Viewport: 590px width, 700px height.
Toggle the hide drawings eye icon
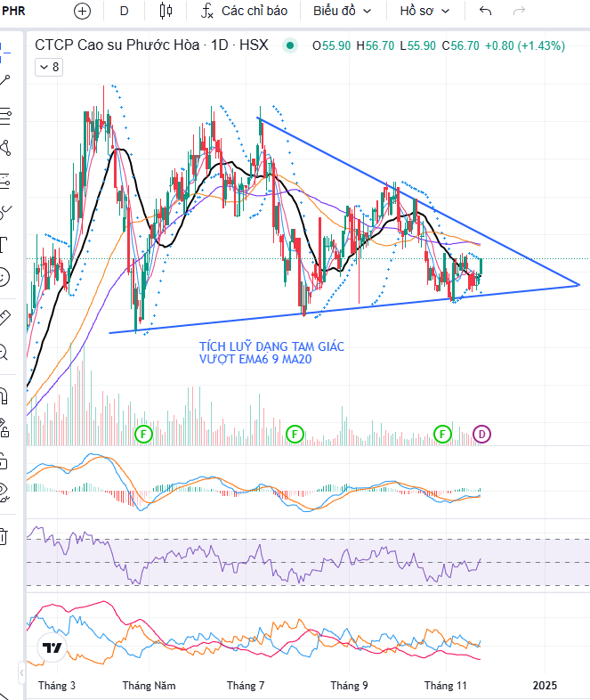point(4,492)
